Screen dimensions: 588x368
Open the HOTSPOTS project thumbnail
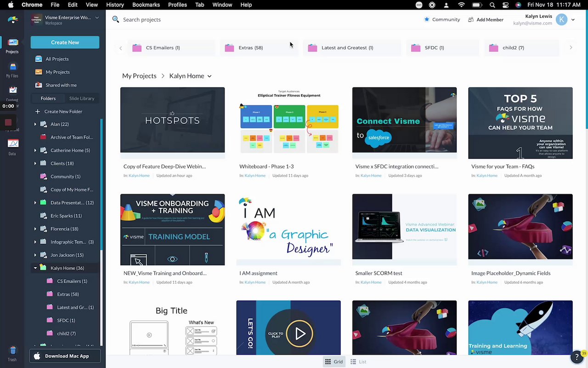[x=173, y=120]
